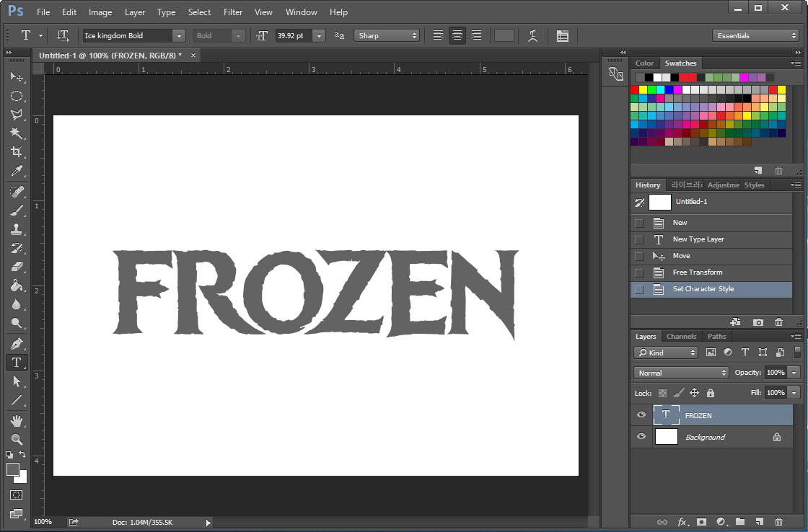This screenshot has height=532, width=808.
Task: Open layer filter Kind dropdown
Action: (x=666, y=353)
